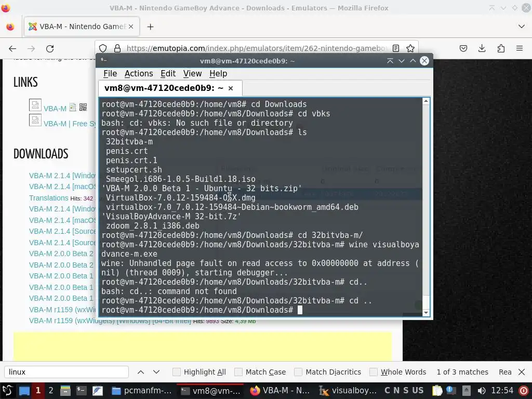Enable Match Diacritics checkbox
This screenshot has height=399, width=532.
[x=298, y=372]
